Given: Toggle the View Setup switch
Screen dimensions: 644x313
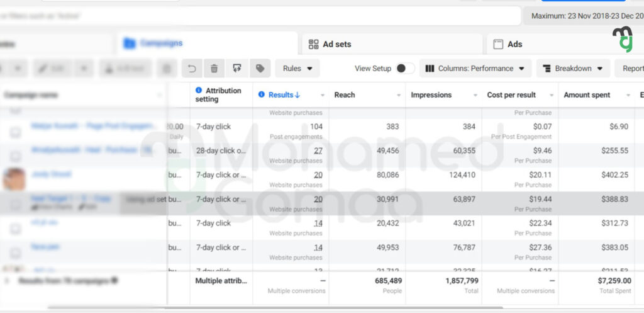Looking at the screenshot, I should (404, 69).
